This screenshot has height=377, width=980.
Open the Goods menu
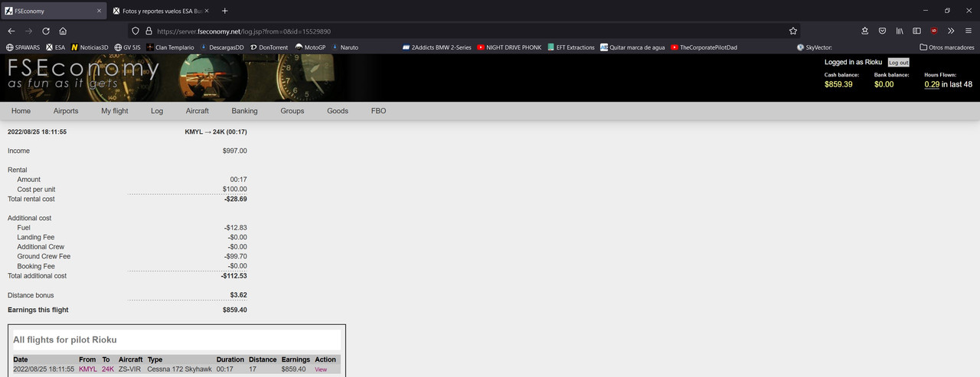(338, 111)
